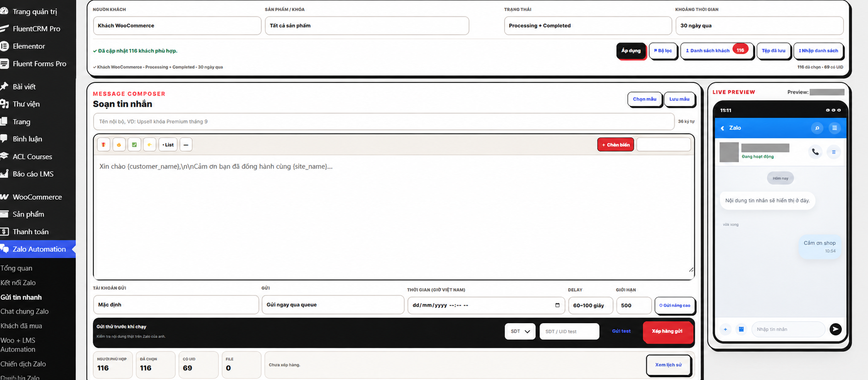The image size is (868, 380).
Task: Click the Giới hạn 500 limit field
Action: (x=634, y=305)
